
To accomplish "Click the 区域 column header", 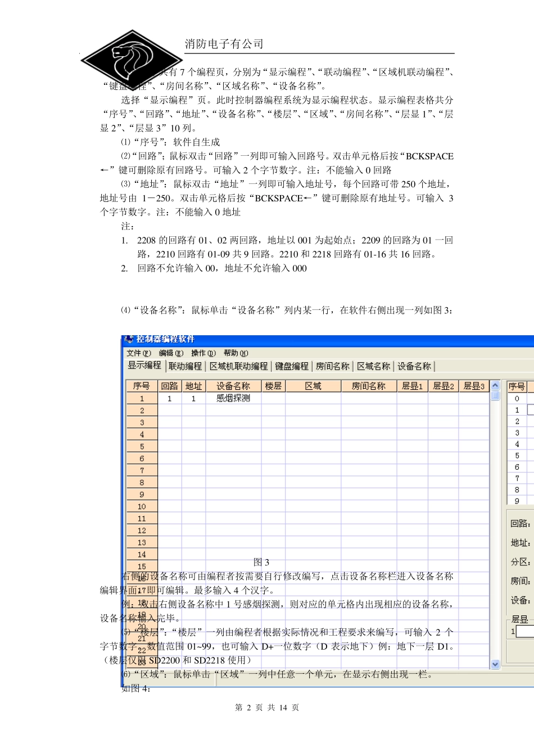I will tap(313, 386).
